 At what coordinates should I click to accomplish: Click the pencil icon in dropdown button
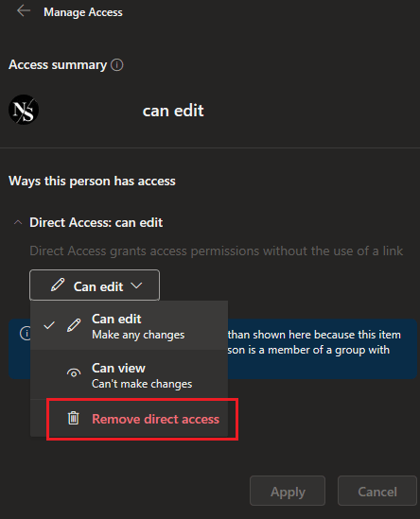(58, 285)
